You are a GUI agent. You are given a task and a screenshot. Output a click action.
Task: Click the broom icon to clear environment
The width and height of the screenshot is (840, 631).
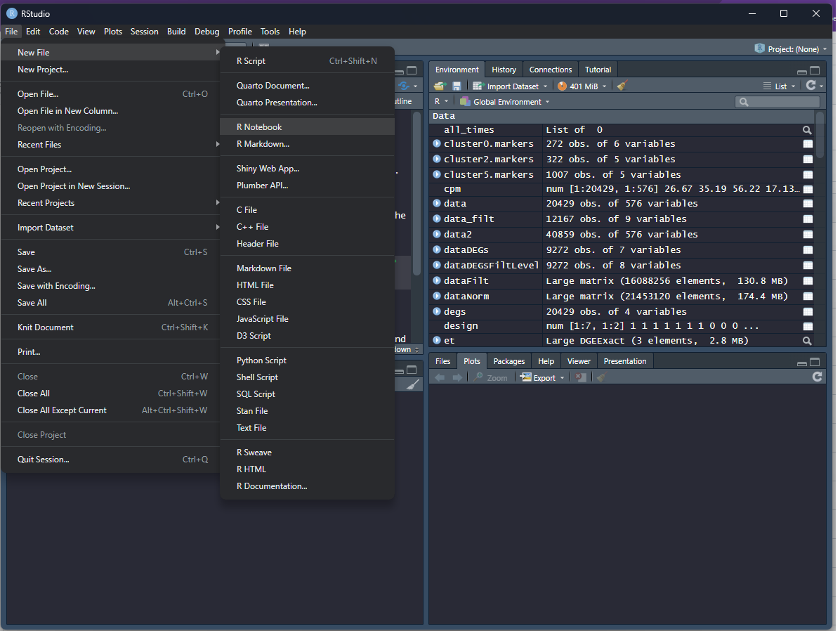pyautogui.click(x=621, y=85)
